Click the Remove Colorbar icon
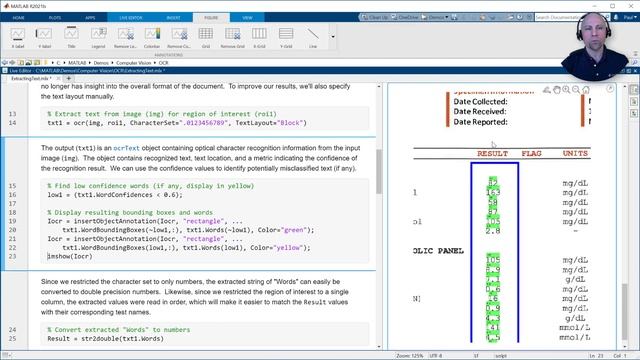Screen dimensions: 640x360 point(179,37)
